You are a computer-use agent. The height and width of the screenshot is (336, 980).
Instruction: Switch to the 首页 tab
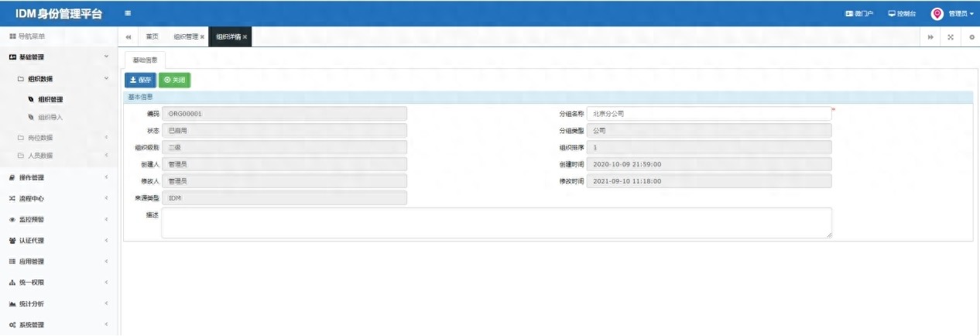pyautogui.click(x=152, y=37)
